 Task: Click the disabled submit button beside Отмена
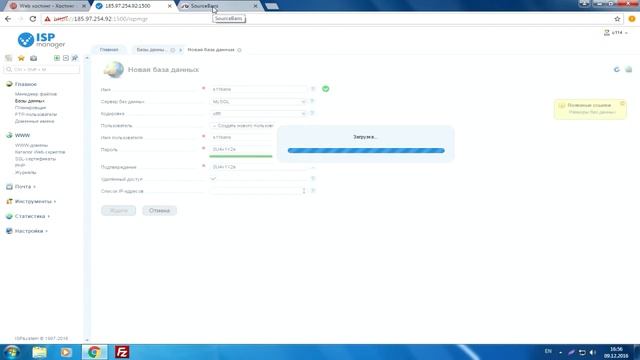(x=118, y=211)
